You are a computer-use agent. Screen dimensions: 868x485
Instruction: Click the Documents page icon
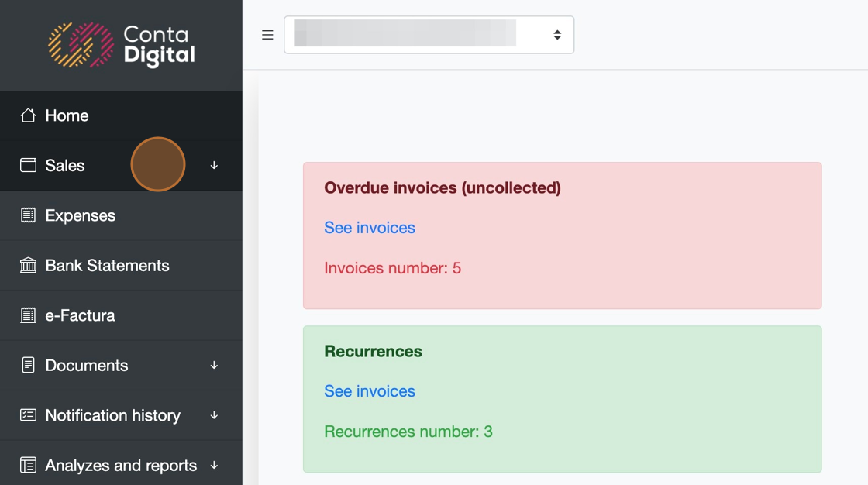coord(28,365)
